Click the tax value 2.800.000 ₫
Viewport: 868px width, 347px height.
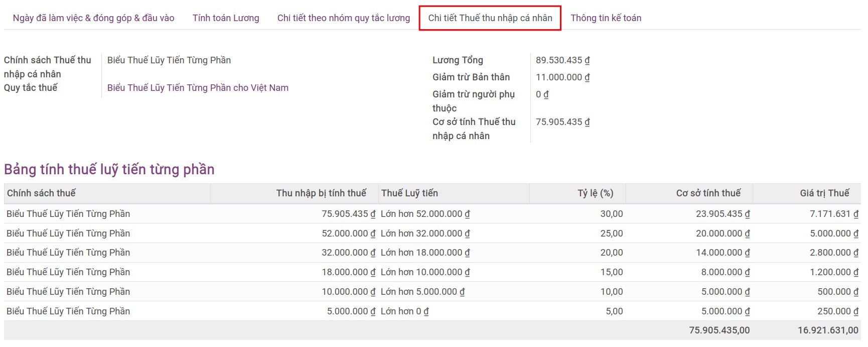click(x=834, y=253)
